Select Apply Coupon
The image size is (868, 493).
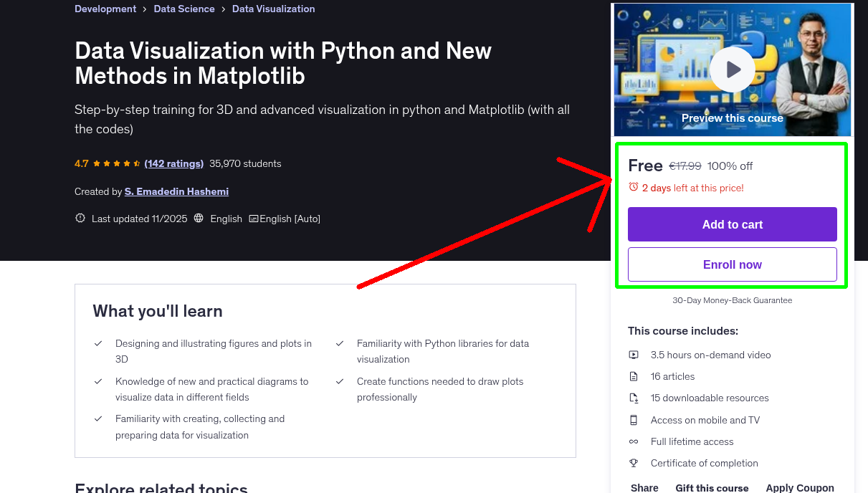pyautogui.click(x=800, y=487)
